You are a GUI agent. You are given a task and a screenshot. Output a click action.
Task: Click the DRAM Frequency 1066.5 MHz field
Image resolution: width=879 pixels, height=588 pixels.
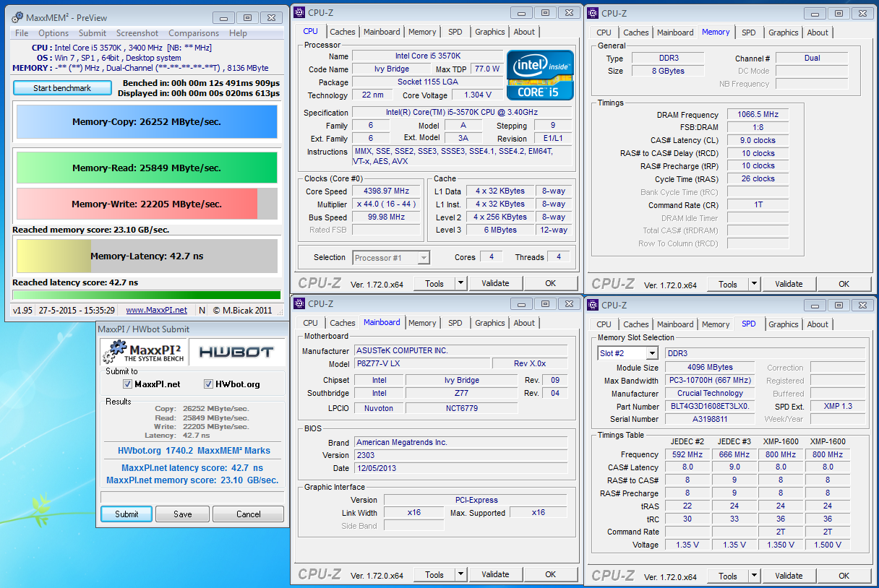click(x=758, y=115)
